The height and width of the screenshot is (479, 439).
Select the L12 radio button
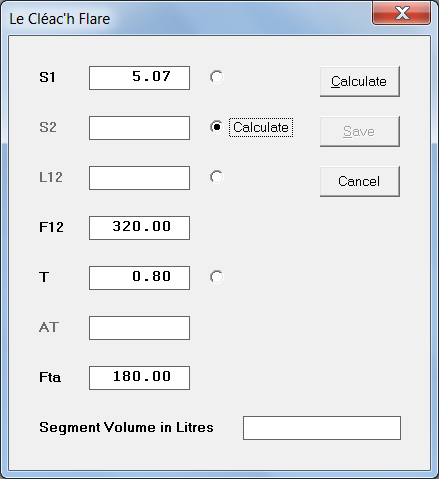click(x=217, y=177)
